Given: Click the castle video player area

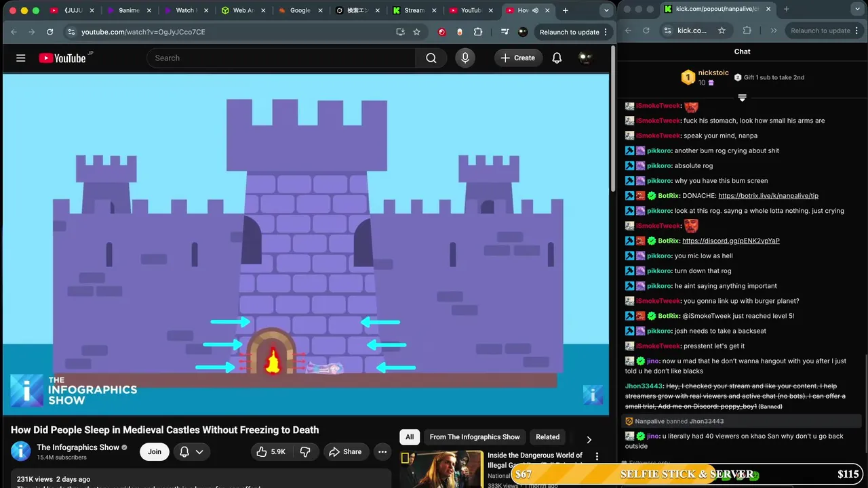Looking at the screenshot, I should pyautogui.click(x=306, y=244).
